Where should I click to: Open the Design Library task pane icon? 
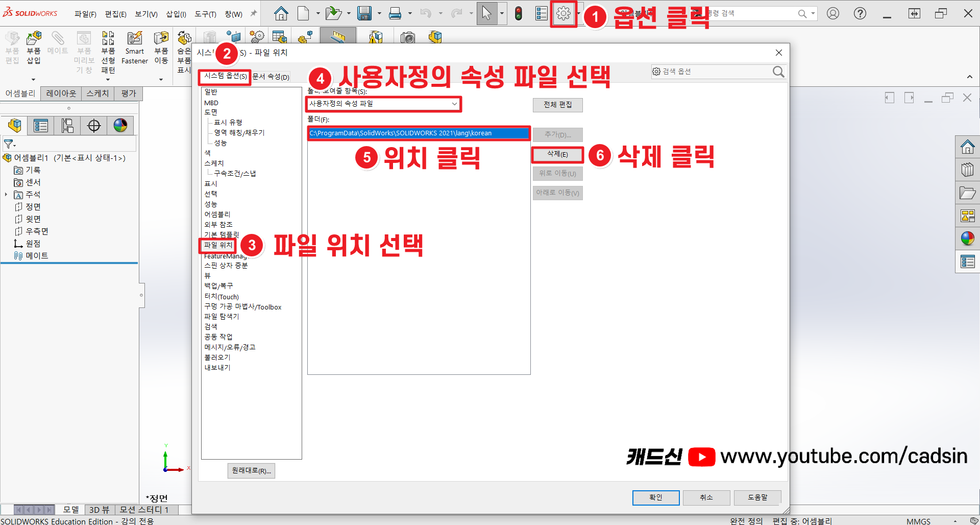[x=968, y=170]
